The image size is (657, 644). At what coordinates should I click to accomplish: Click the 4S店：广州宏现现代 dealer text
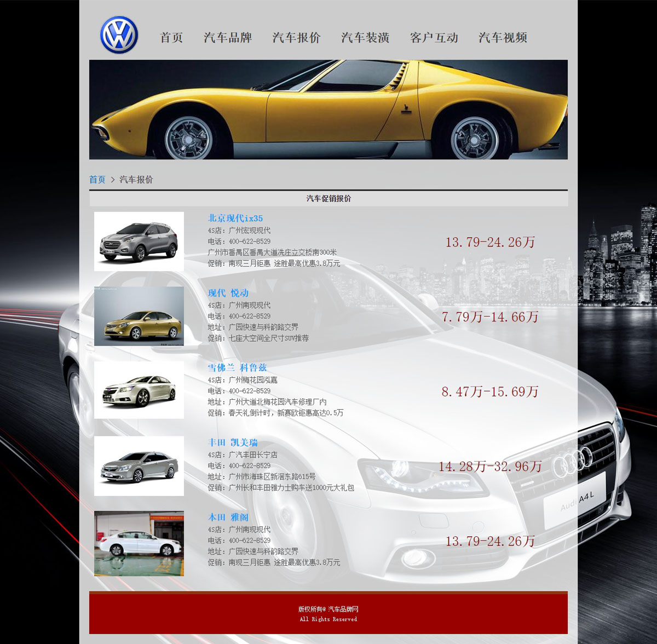[239, 231]
